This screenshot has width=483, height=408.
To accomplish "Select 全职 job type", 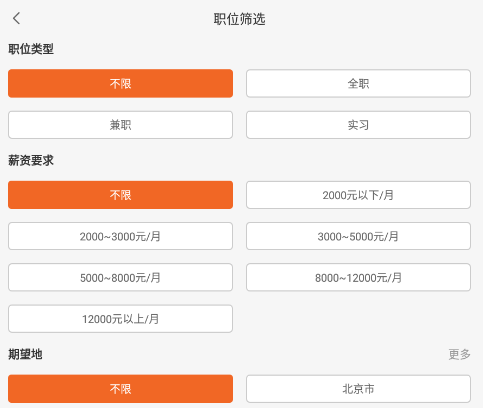I will pyautogui.click(x=358, y=83).
